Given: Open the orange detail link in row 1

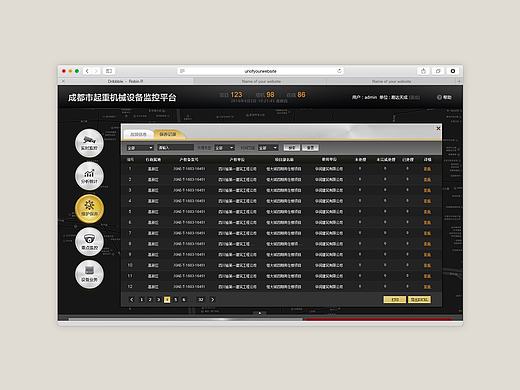Looking at the screenshot, I should coord(427,169).
